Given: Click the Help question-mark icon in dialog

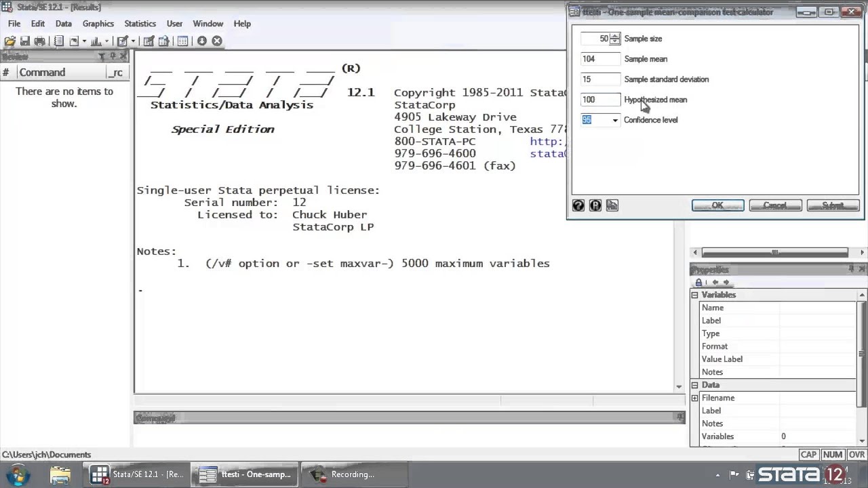Looking at the screenshot, I should (x=578, y=205).
